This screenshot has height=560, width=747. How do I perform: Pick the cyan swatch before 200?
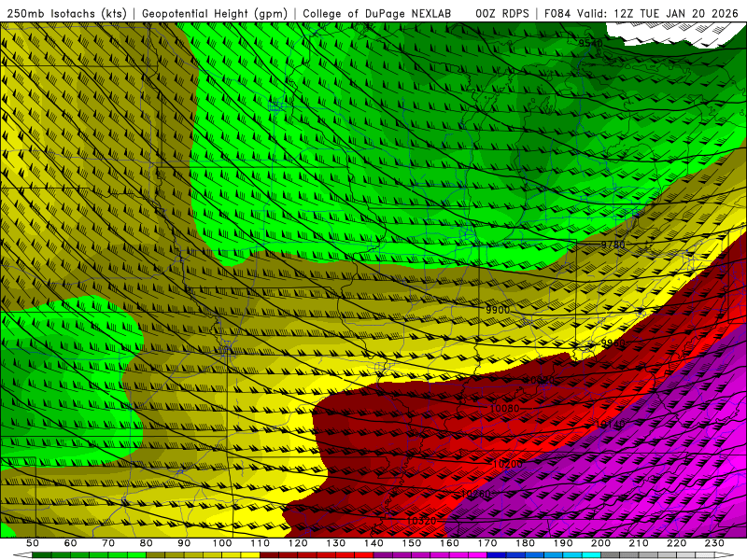592,555
